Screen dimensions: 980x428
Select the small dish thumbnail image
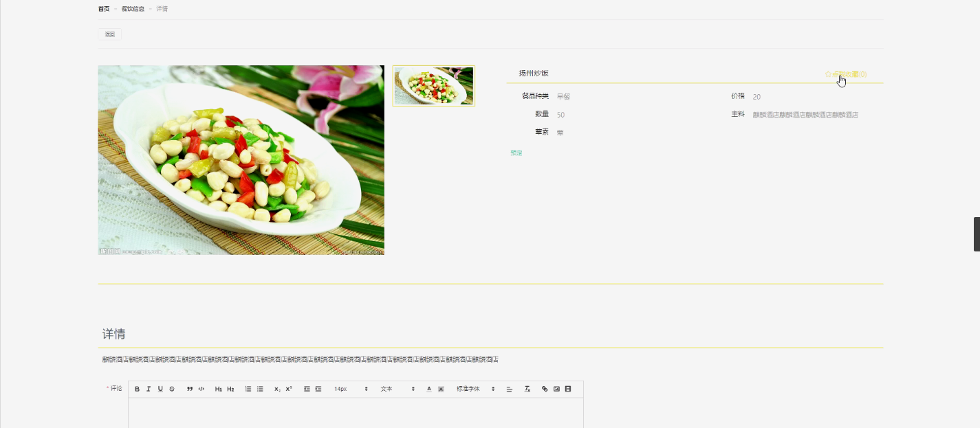433,86
